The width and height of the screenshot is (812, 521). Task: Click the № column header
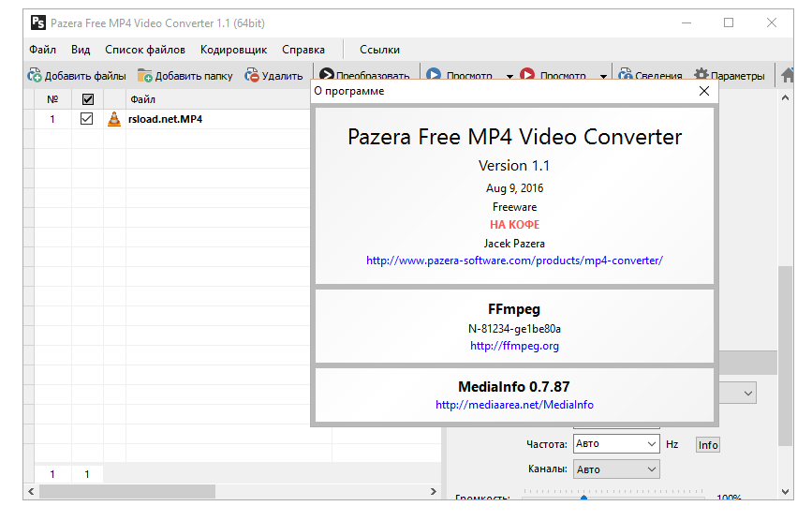[x=52, y=99]
